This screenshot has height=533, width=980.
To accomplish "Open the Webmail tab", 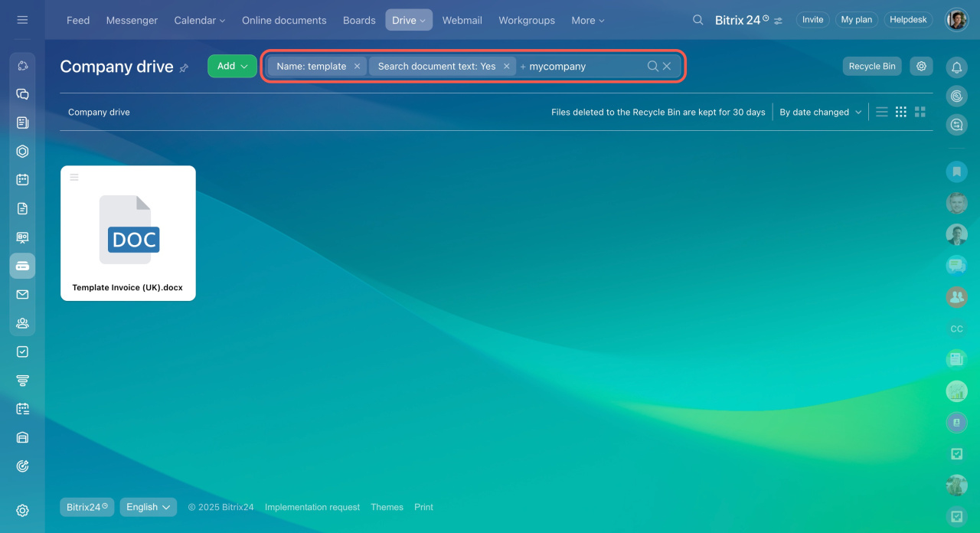I will (462, 20).
